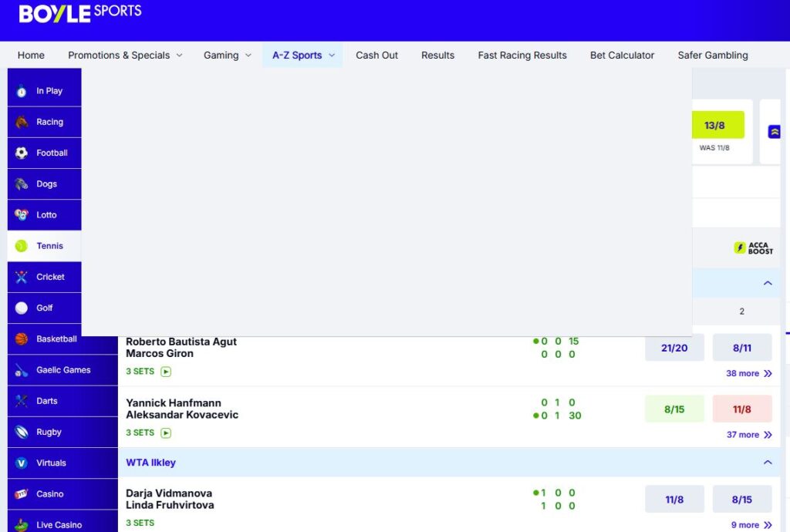Select the Virtuals V icon

click(21, 463)
